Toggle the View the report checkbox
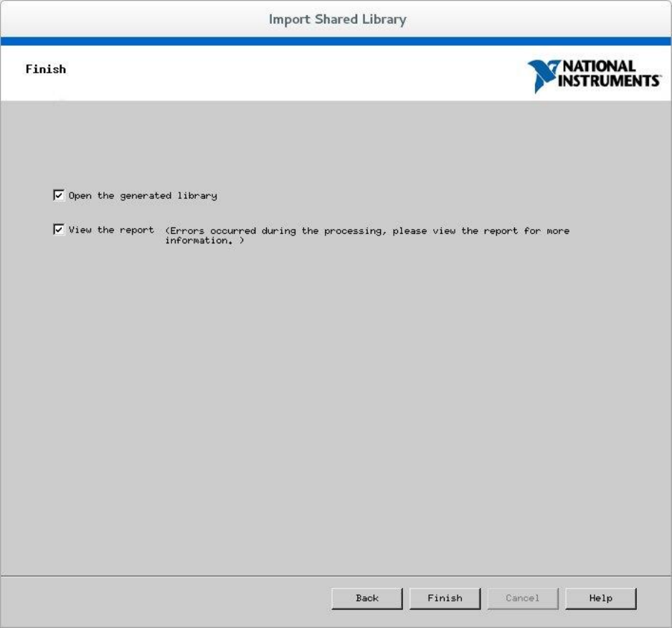 (59, 230)
